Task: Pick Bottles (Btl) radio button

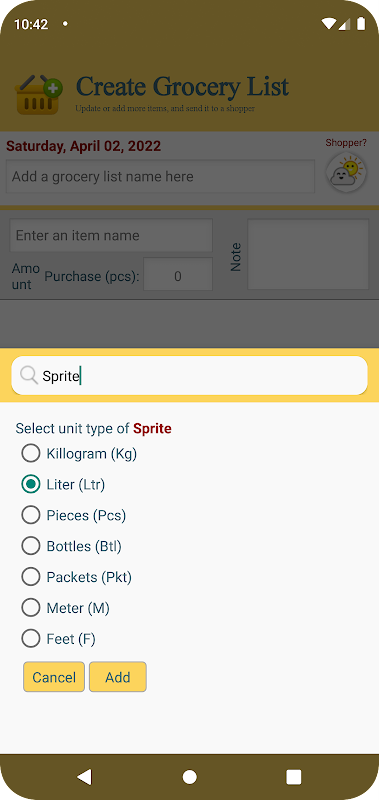Action: (x=71, y=546)
